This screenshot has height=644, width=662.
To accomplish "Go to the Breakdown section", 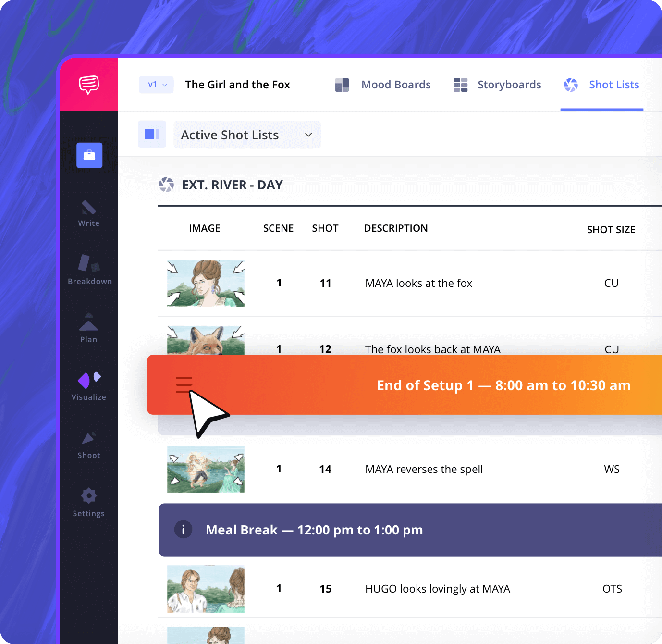I will (x=89, y=270).
